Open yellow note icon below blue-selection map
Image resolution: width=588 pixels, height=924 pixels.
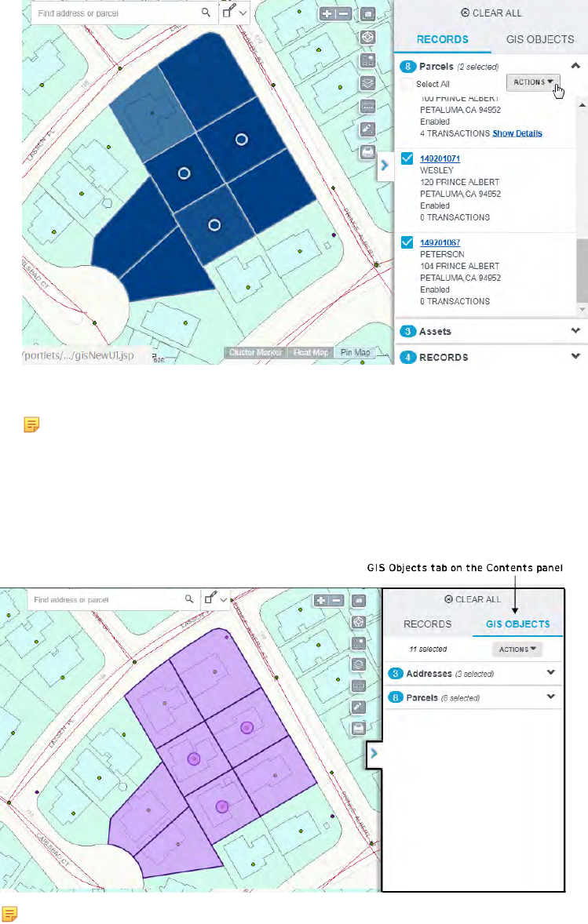pyautogui.click(x=32, y=424)
